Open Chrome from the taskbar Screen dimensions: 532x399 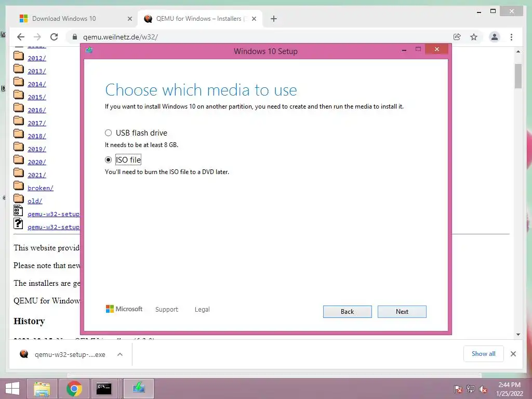tap(74, 389)
